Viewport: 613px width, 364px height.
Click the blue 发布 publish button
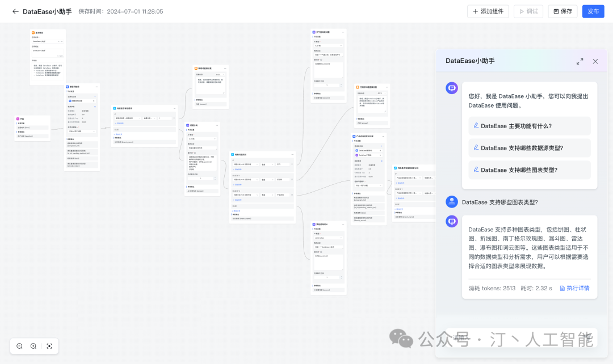click(x=593, y=11)
